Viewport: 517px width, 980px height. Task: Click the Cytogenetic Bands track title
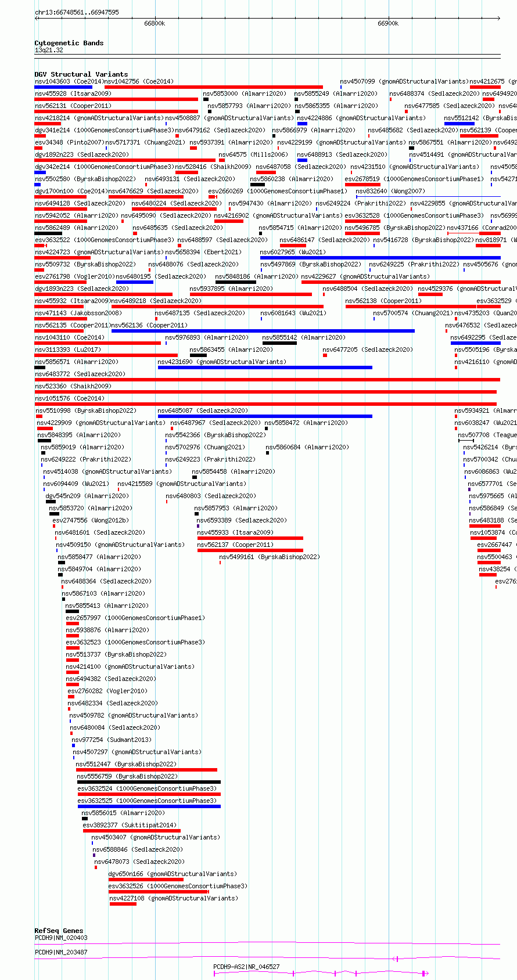[x=69, y=43]
